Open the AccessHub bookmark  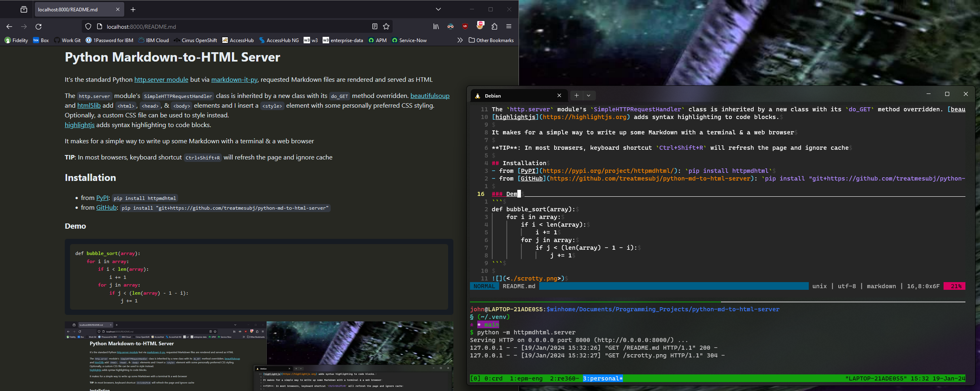pos(238,40)
